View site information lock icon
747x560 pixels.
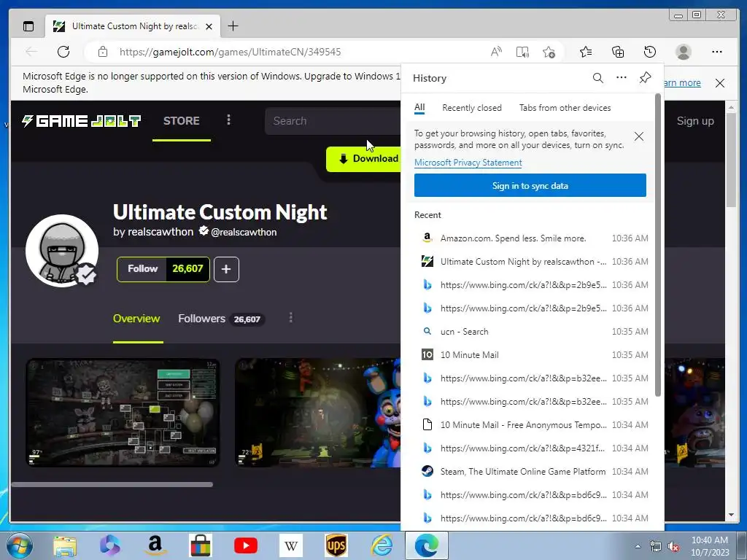click(102, 52)
